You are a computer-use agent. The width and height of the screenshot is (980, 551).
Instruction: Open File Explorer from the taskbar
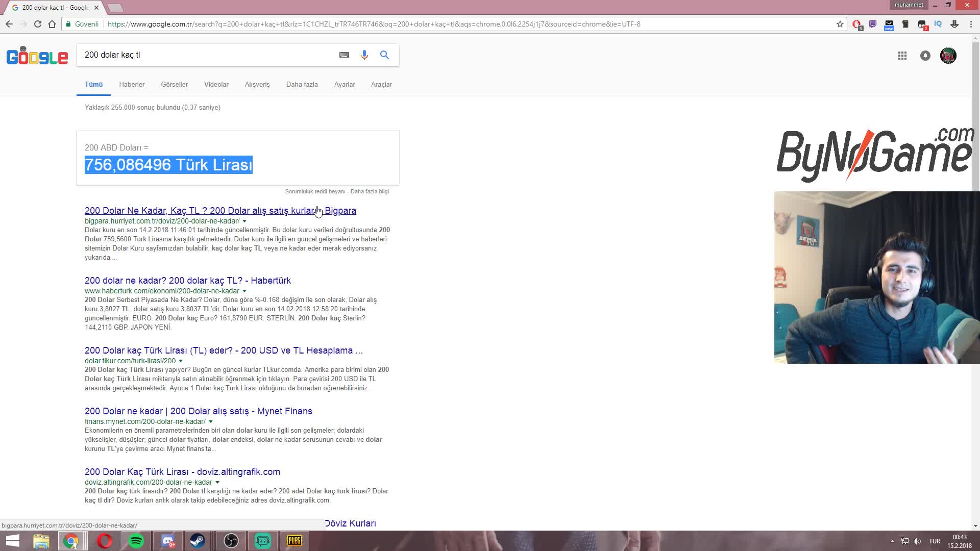pos(41,541)
